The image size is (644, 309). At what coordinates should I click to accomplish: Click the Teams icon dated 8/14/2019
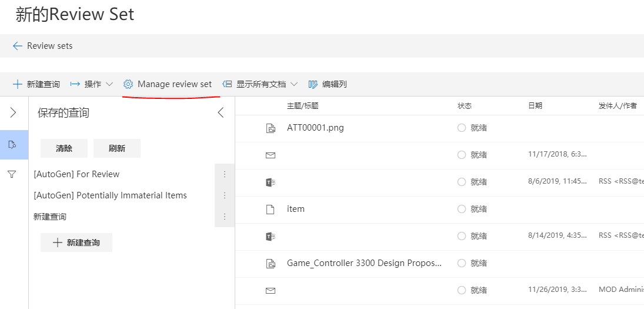click(x=271, y=236)
